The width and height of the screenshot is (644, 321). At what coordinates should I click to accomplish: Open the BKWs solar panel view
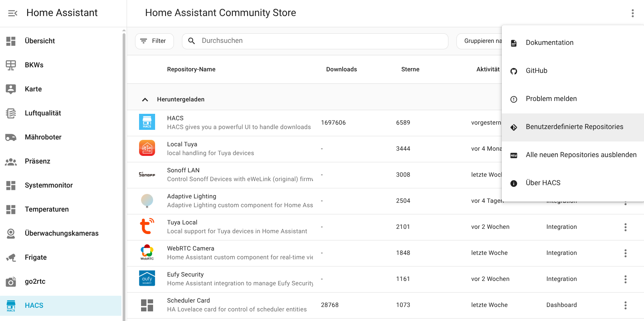(x=61, y=65)
